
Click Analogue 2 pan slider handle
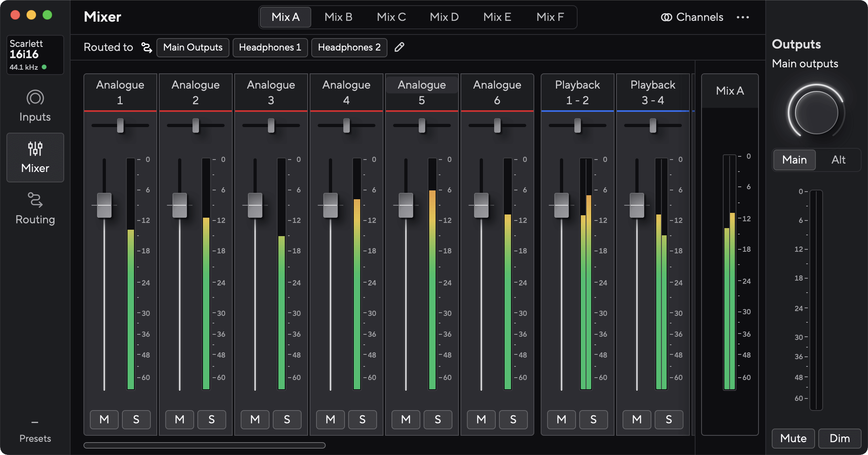coord(196,125)
